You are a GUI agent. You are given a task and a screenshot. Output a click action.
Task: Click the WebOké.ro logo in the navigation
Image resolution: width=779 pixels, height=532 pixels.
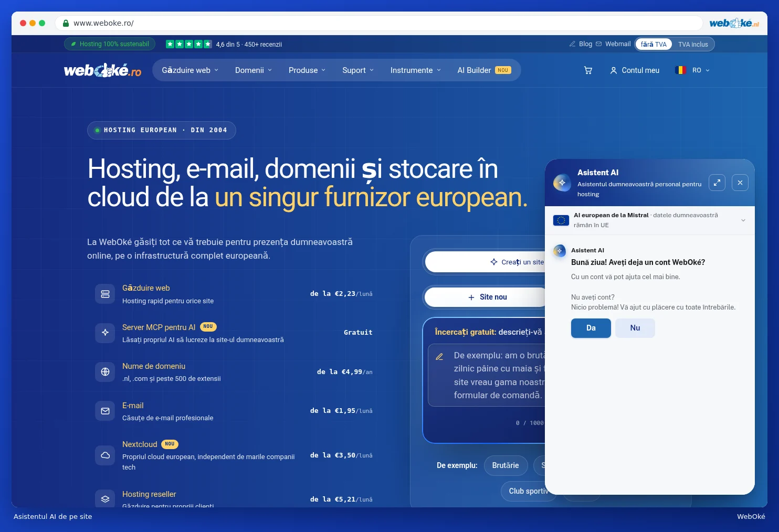coord(103,70)
